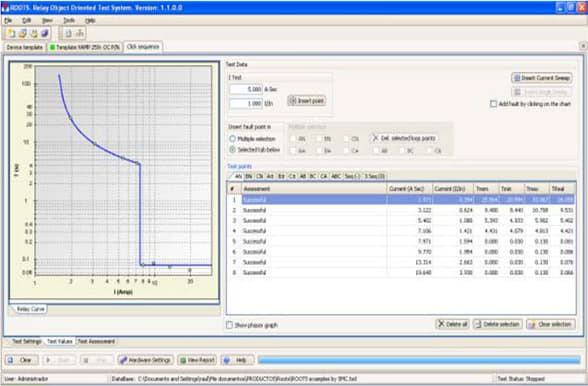The height and width of the screenshot is (386, 588).
Task: Click the Delete all button
Action: coord(453,324)
